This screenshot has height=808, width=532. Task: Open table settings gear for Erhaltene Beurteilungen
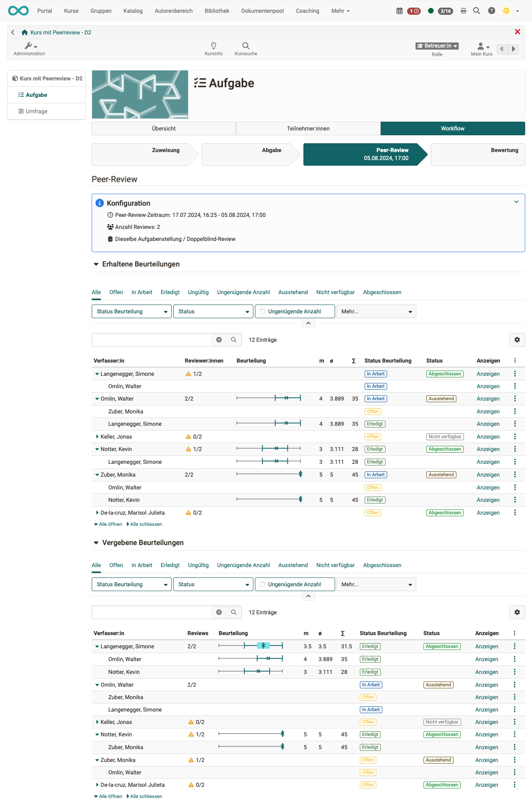click(517, 340)
